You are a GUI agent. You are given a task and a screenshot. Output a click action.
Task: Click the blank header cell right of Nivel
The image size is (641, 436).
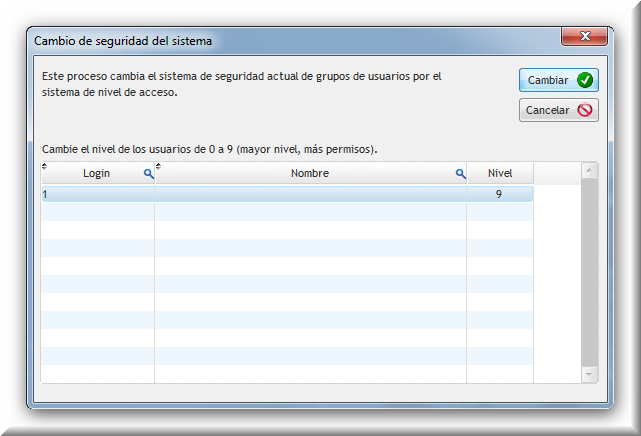tap(556, 174)
